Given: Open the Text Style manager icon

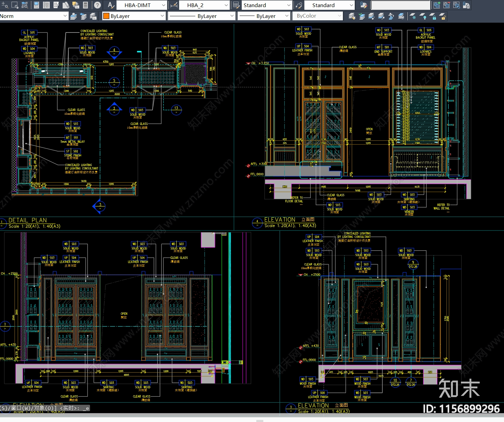Looking at the screenshot, I should point(111,5).
